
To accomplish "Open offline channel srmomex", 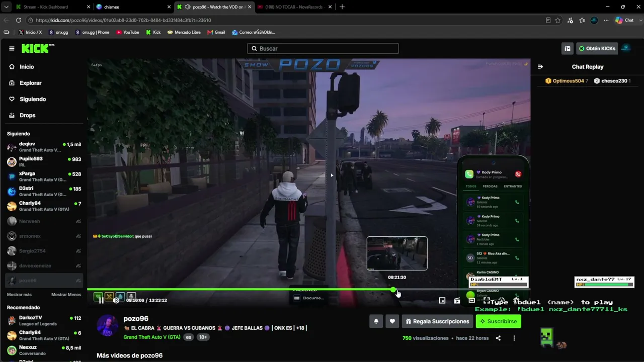I will [x=44, y=236].
